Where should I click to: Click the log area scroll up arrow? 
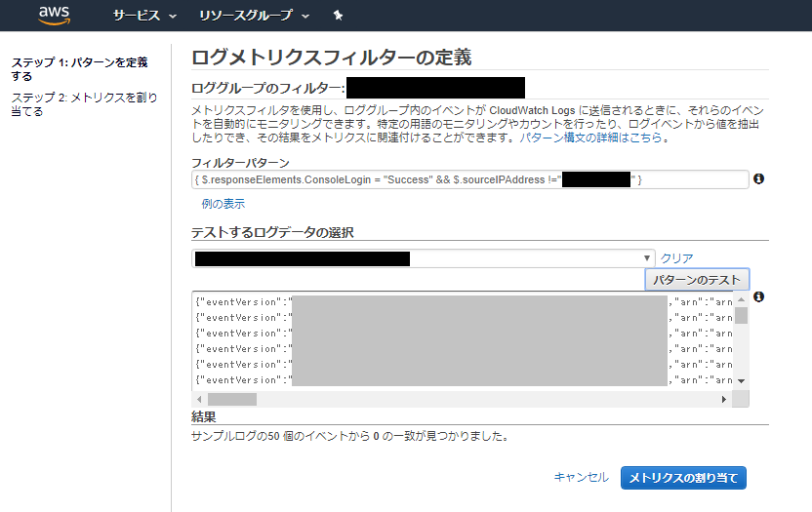point(741,299)
